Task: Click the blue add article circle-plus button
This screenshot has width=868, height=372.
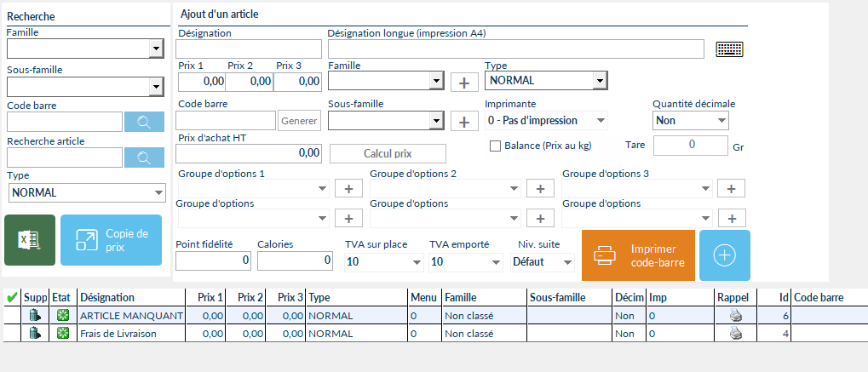Action: point(725,255)
